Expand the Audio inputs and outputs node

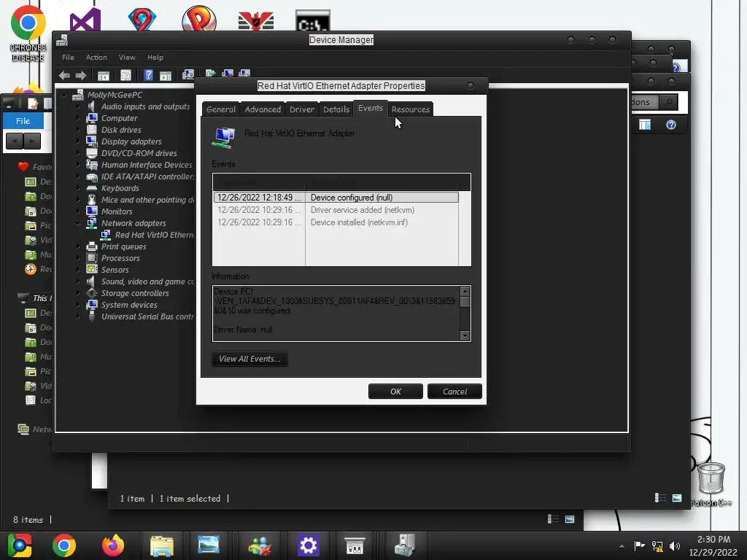click(x=77, y=106)
